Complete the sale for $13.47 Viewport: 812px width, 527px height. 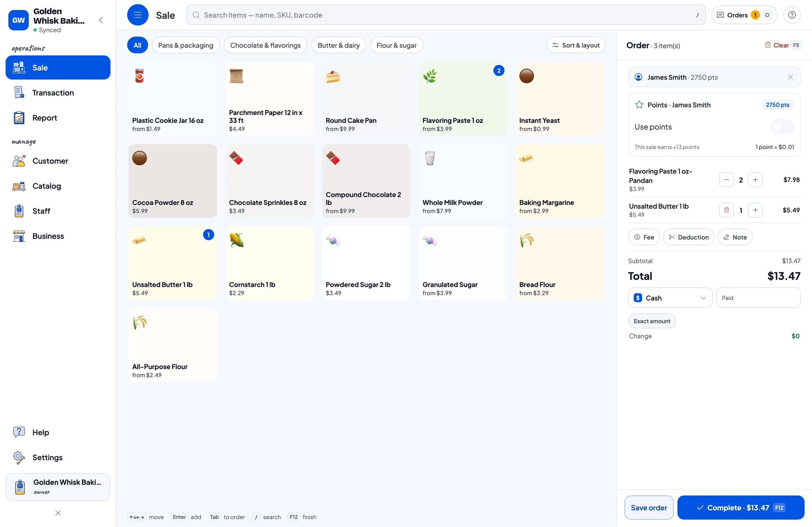741,508
